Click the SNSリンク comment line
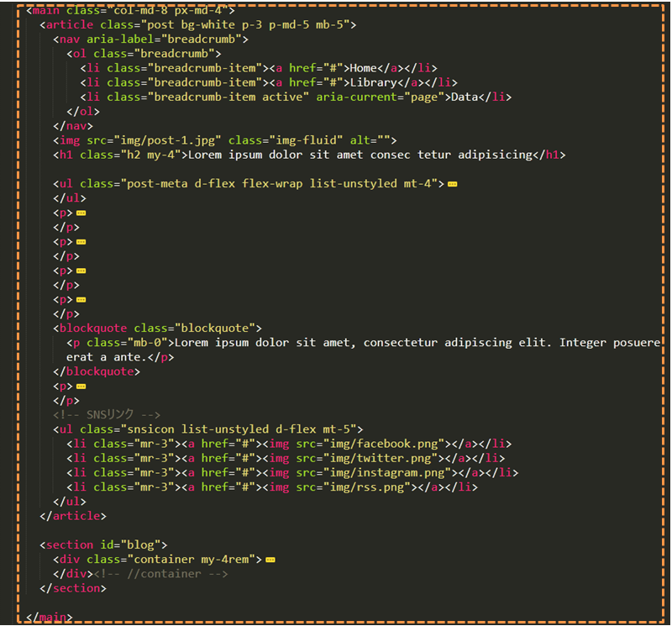The width and height of the screenshot is (672, 626). 107,414
